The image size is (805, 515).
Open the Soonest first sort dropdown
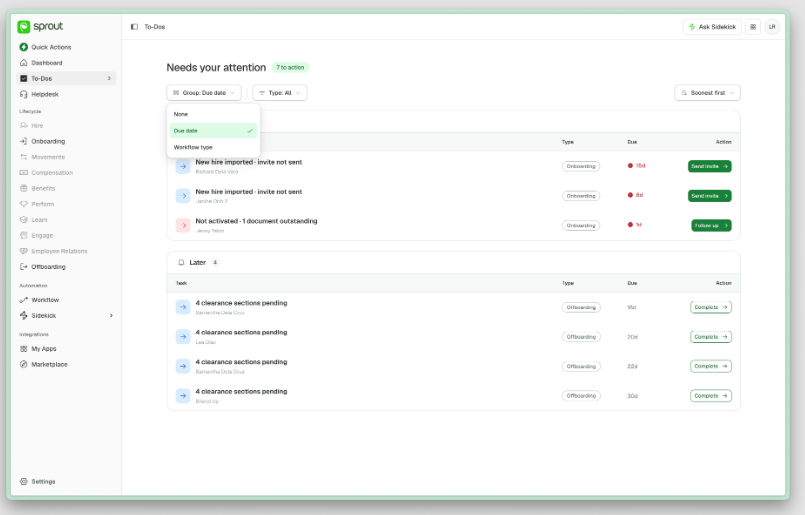coord(707,93)
